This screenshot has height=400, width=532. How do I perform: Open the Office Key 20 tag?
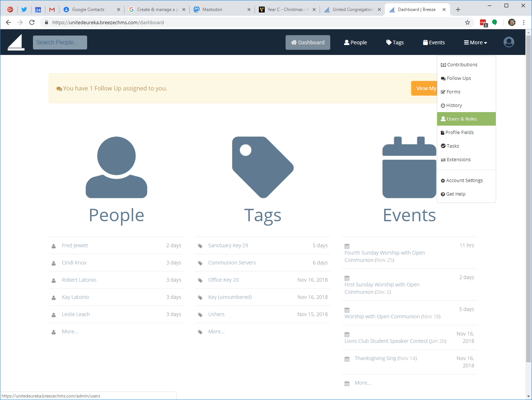(x=223, y=280)
